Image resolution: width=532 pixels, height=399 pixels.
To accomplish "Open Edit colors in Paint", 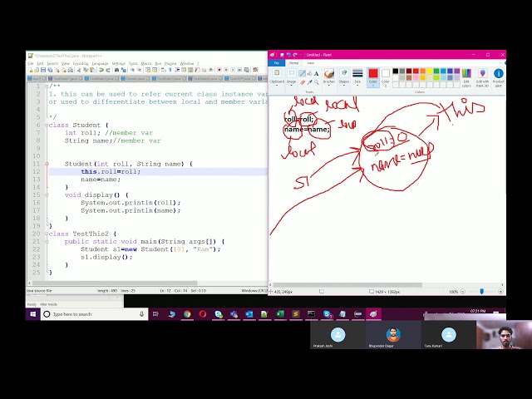I will coord(466,77).
